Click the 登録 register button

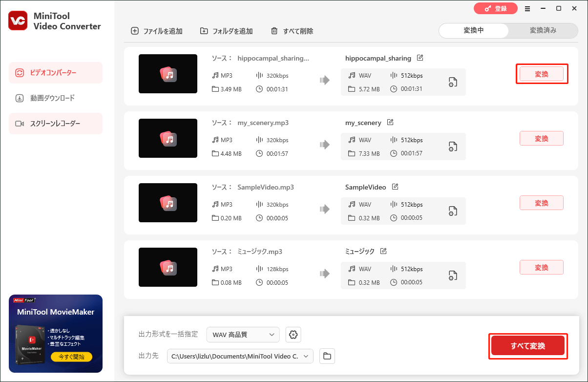click(496, 9)
